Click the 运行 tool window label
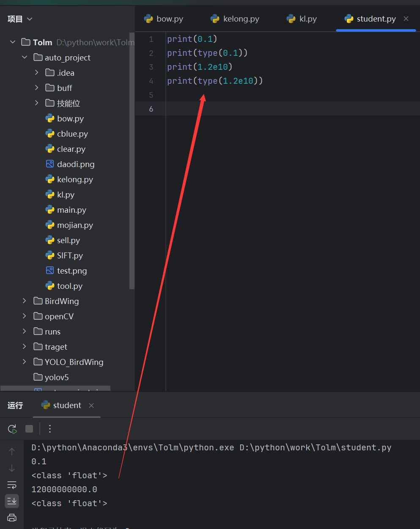The width and height of the screenshot is (420, 529). pyautogui.click(x=15, y=406)
